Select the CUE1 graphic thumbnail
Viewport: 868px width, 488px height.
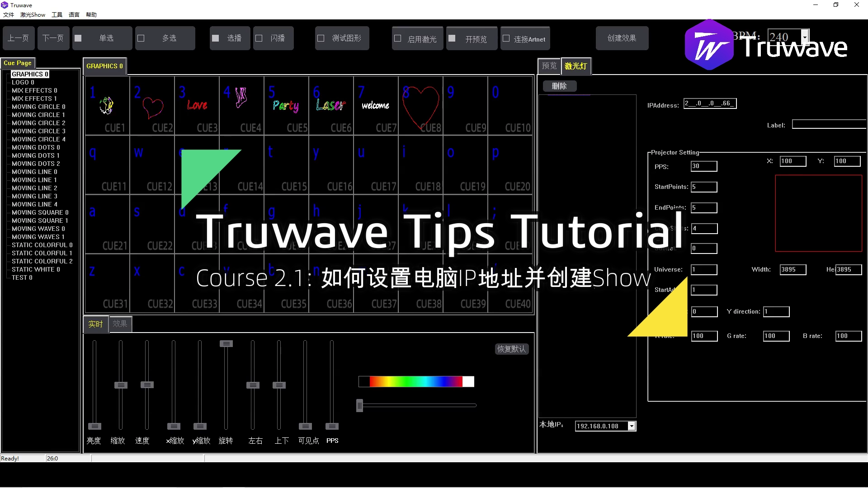tap(107, 105)
